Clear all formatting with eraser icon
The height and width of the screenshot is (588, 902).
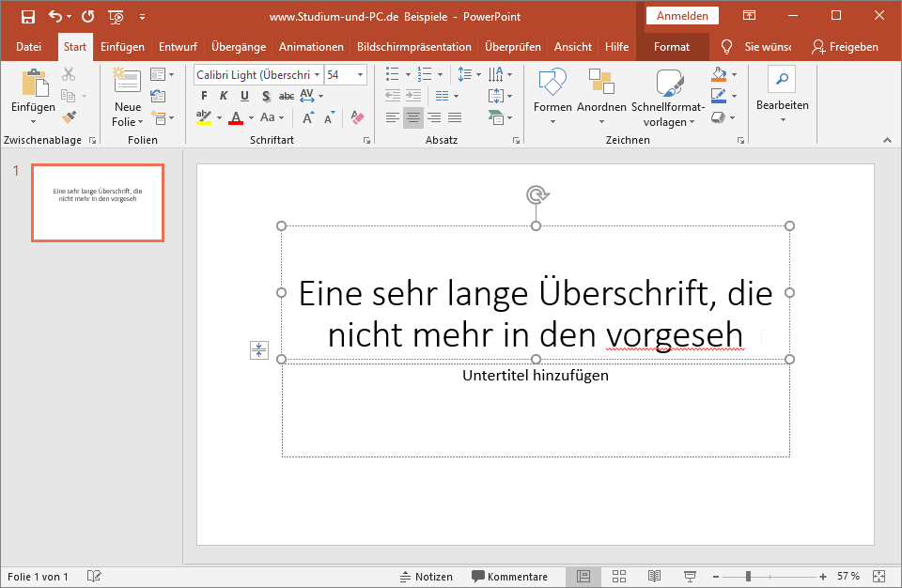pos(357,117)
